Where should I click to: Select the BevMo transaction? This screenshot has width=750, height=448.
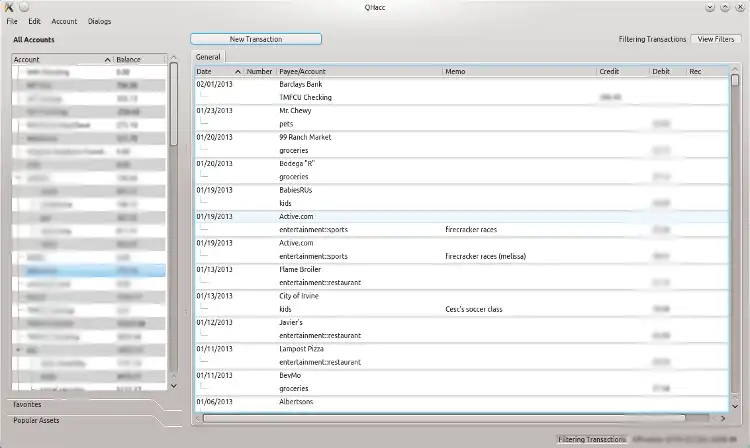462,376
